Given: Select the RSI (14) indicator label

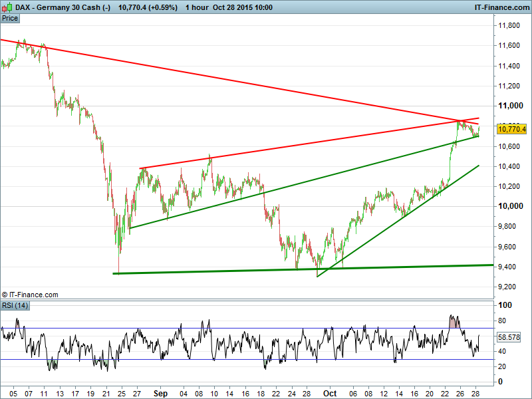Looking at the screenshot, I should pyautogui.click(x=15, y=305).
